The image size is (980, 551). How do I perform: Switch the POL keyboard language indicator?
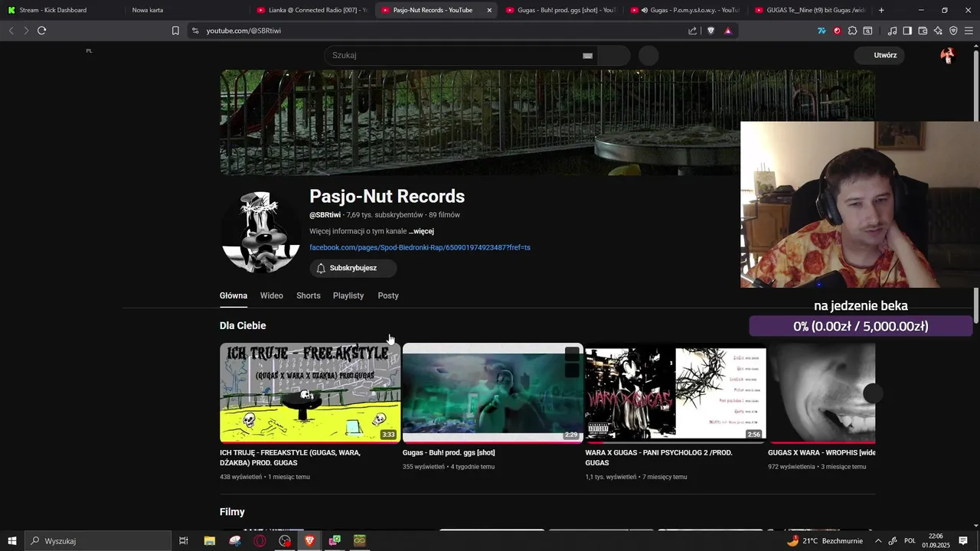pyautogui.click(x=910, y=541)
